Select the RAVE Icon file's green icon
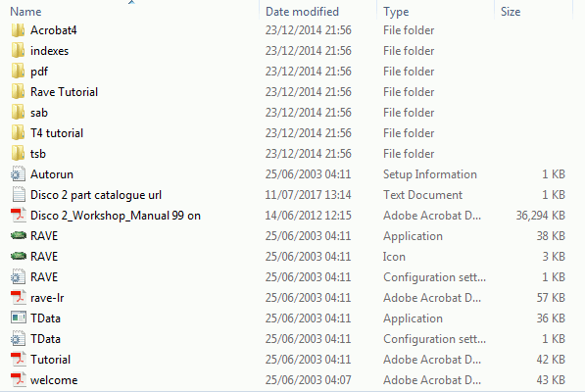 tap(18, 256)
